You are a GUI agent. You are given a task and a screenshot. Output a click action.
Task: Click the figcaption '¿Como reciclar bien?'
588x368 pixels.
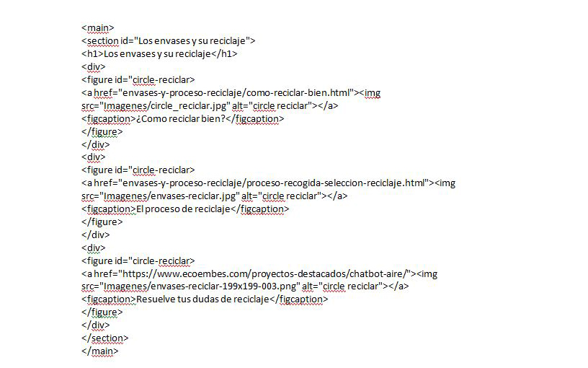click(182, 118)
